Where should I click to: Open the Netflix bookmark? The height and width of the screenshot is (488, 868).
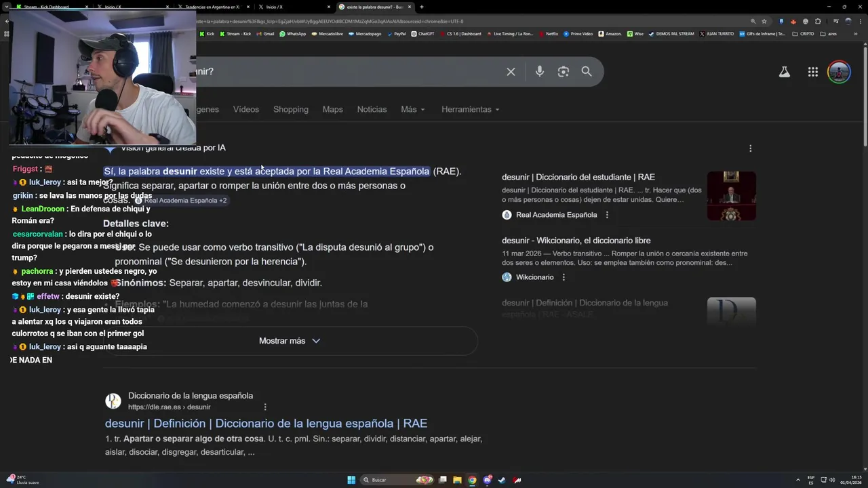(x=549, y=33)
